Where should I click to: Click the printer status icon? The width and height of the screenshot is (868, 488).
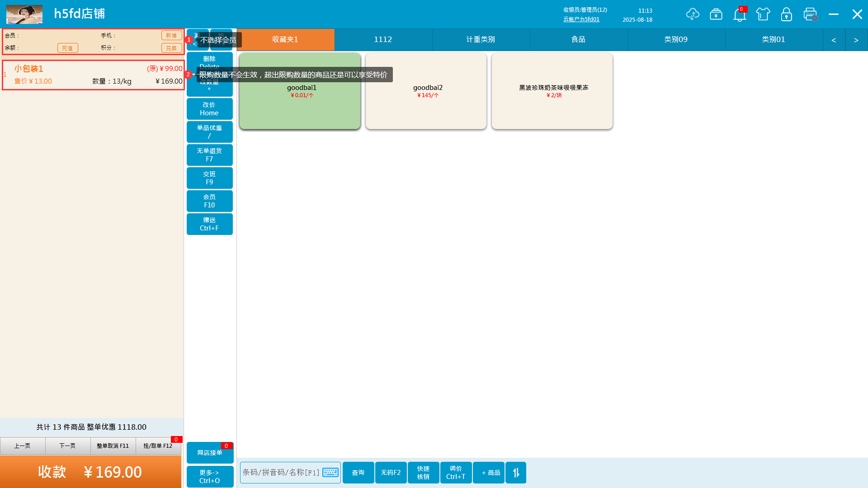click(x=810, y=14)
